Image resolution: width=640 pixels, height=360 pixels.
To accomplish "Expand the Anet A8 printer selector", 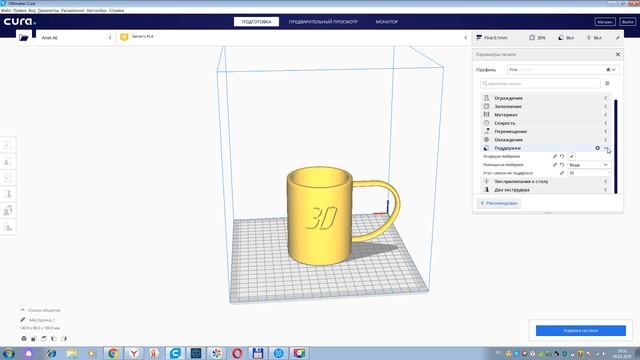I will 110,38.
